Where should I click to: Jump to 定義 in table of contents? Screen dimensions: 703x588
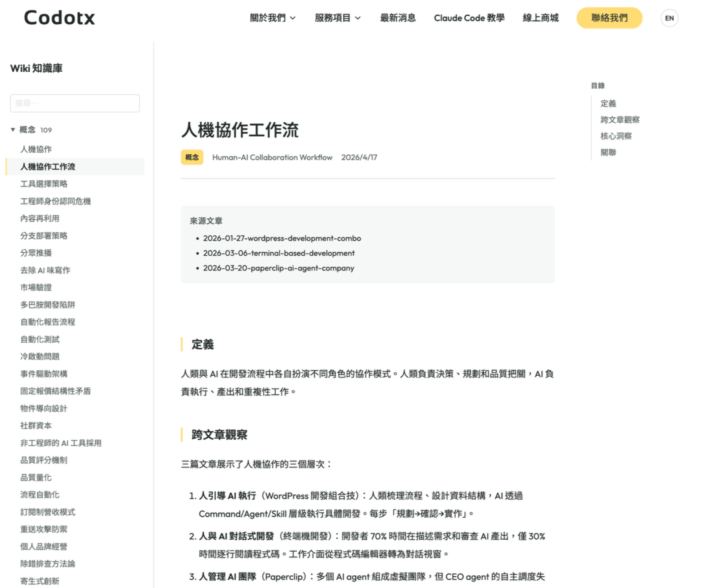click(608, 104)
